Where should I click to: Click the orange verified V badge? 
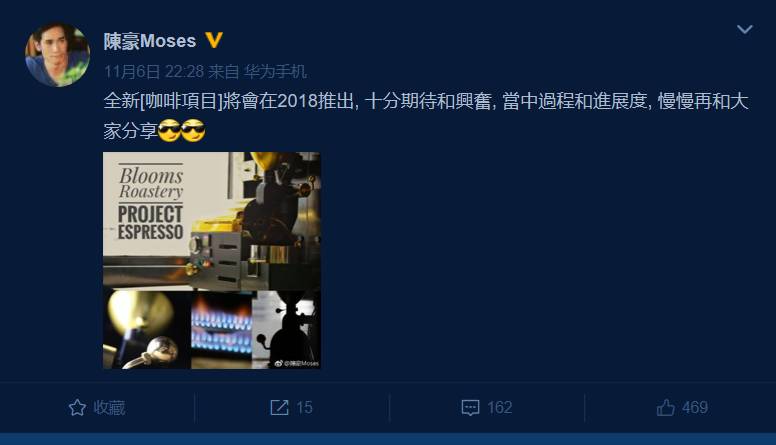pyautogui.click(x=214, y=40)
